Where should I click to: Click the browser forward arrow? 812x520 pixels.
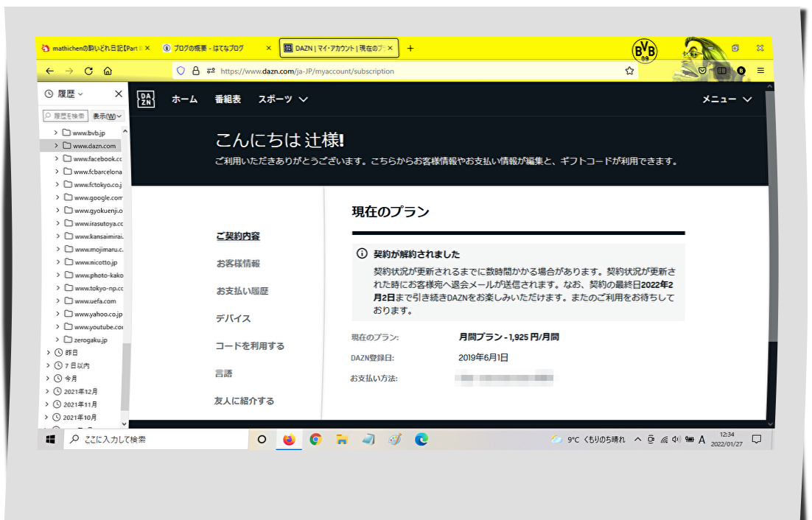(69, 71)
